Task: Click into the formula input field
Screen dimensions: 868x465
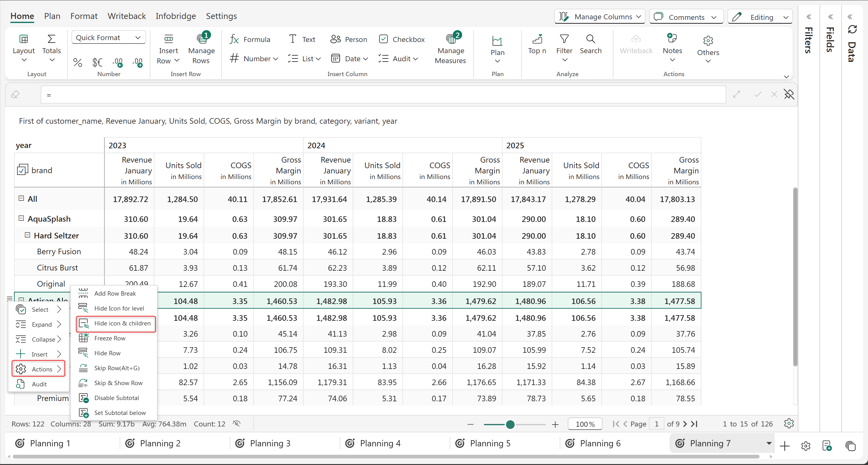Action: (383, 95)
